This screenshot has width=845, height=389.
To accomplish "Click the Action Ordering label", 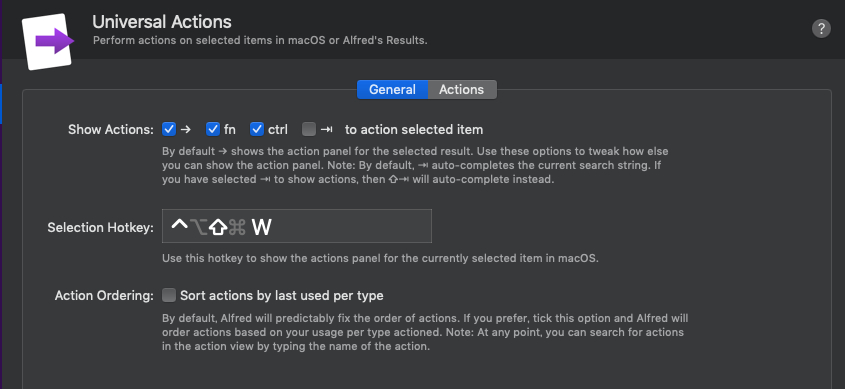I will [105, 296].
